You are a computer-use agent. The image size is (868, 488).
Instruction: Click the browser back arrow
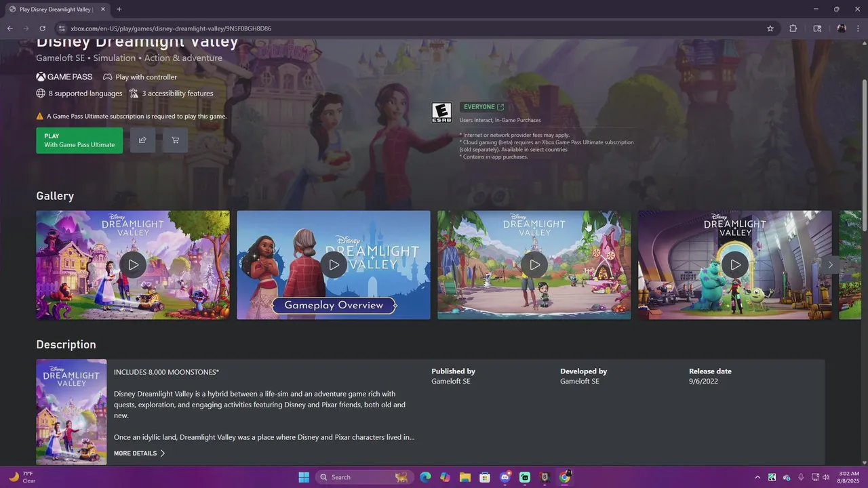9,28
